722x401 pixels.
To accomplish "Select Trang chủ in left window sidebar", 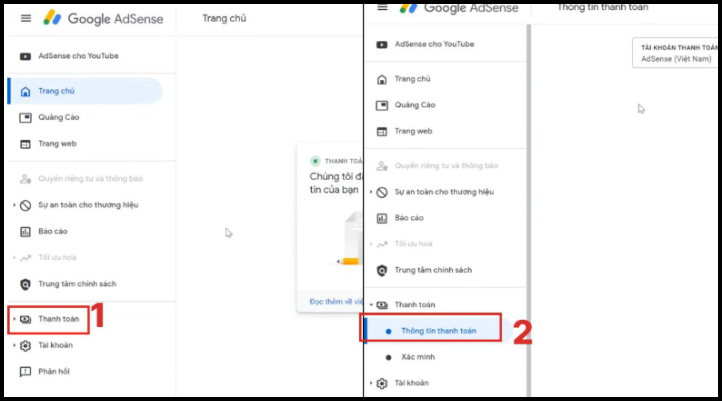I will coord(85,91).
